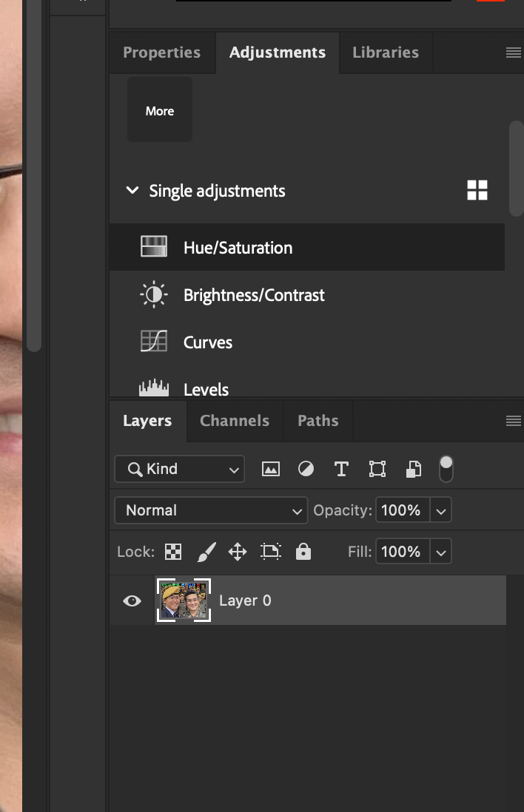
Task: Open the Opacity slider dropdown arrow
Action: (440, 510)
